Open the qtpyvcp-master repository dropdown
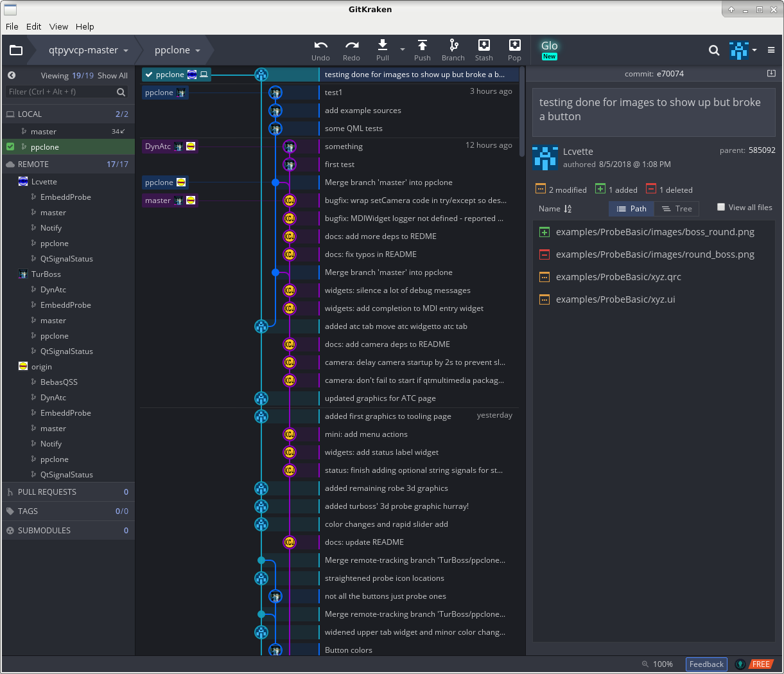Image resolution: width=784 pixels, height=674 pixels. (x=89, y=50)
